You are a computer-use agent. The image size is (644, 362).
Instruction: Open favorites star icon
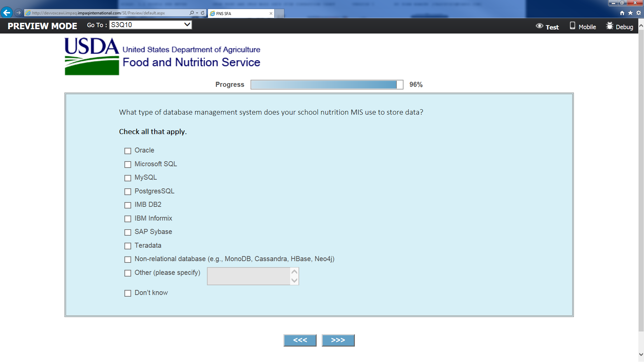tap(630, 13)
